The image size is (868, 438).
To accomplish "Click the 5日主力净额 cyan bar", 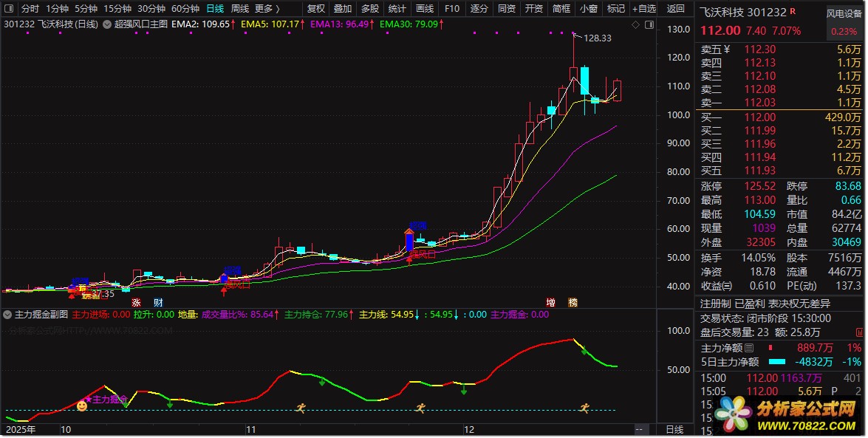I will [777, 362].
